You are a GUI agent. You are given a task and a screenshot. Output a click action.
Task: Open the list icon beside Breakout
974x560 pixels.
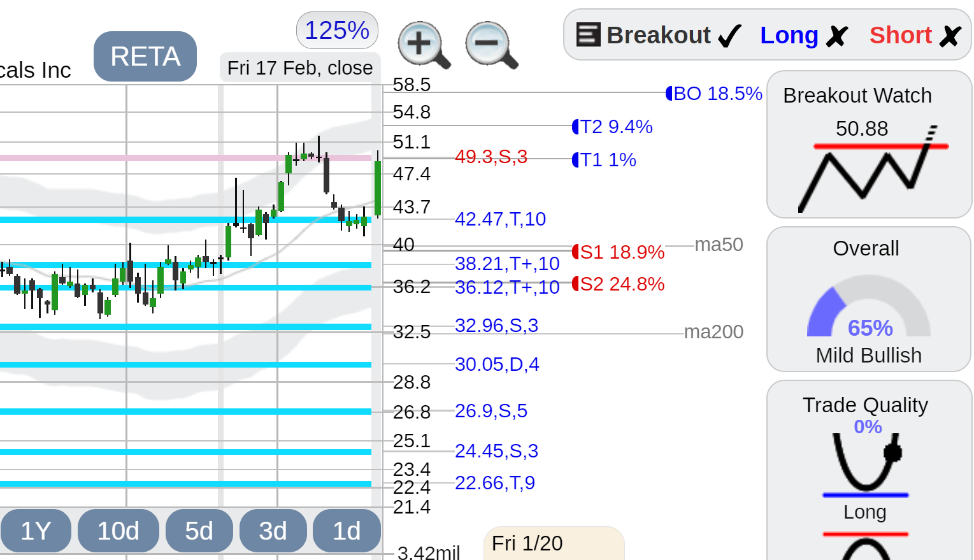(588, 34)
